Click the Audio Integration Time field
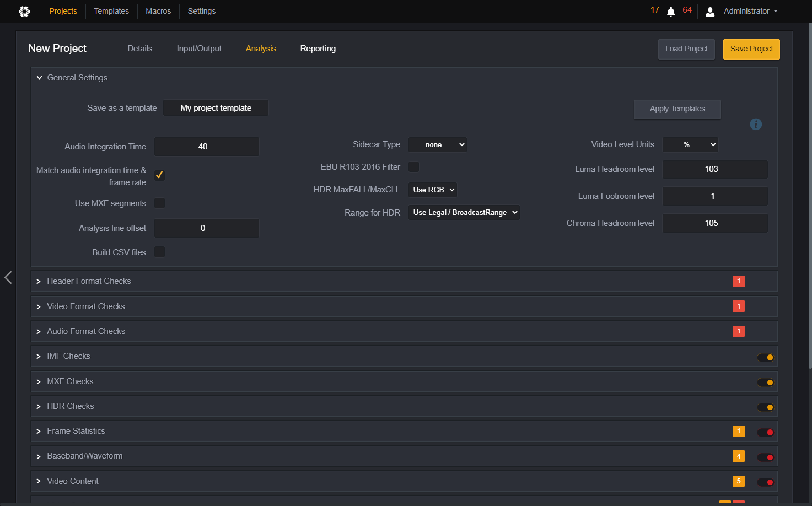 pyautogui.click(x=207, y=147)
